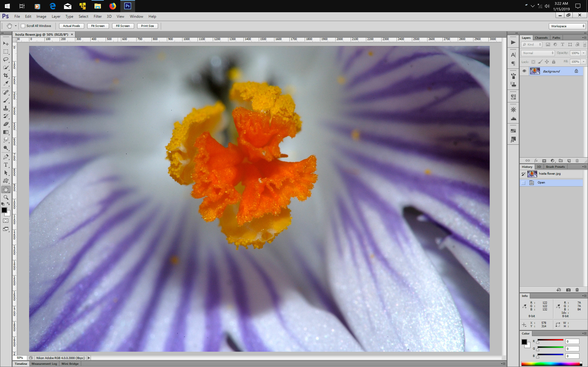Hide the Background layer eye icon

pyautogui.click(x=524, y=71)
